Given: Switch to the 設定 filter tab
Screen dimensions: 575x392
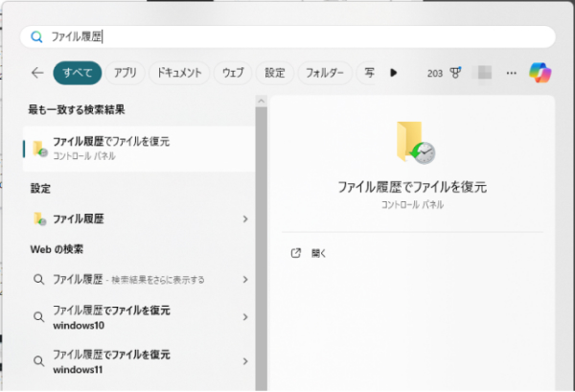Looking at the screenshot, I should coord(275,73).
